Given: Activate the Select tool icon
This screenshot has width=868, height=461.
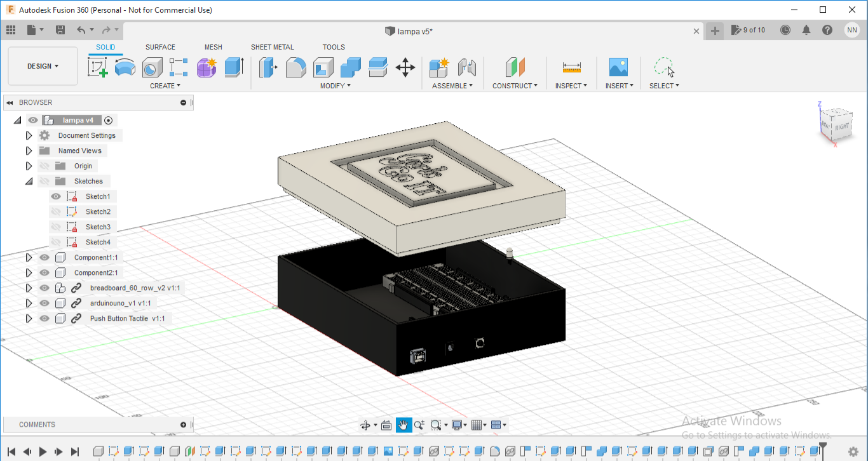Looking at the screenshot, I should tap(664, 67).
